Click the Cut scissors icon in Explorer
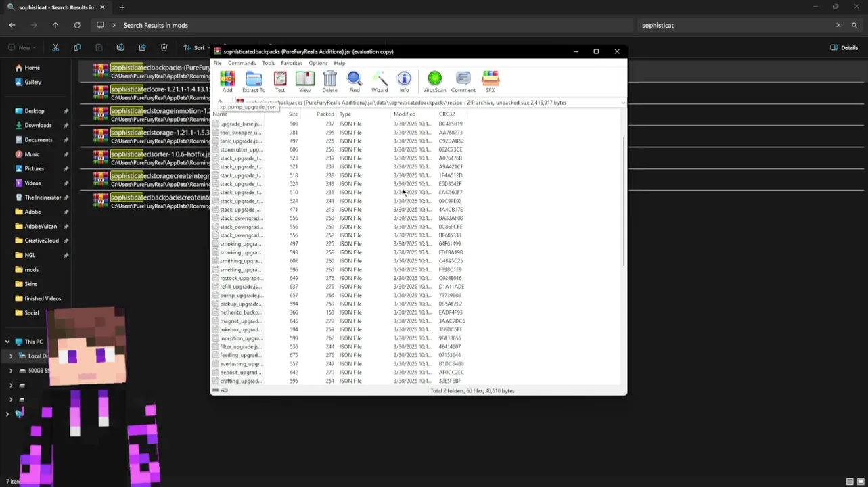The image size is (868, 487). click(x=55, y=47)
